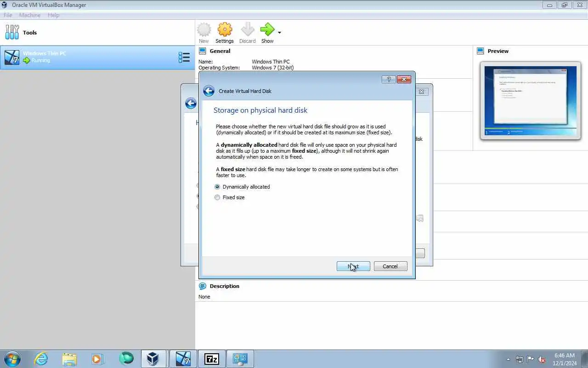Click the back arrow in Create Virtual Hard Disk
This screenshot has width=588, height=368.
(209, 91)
